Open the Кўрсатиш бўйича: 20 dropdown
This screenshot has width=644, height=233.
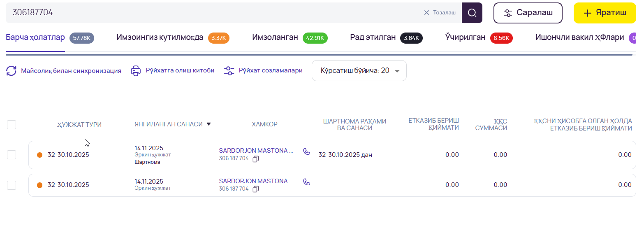[359, 71]
